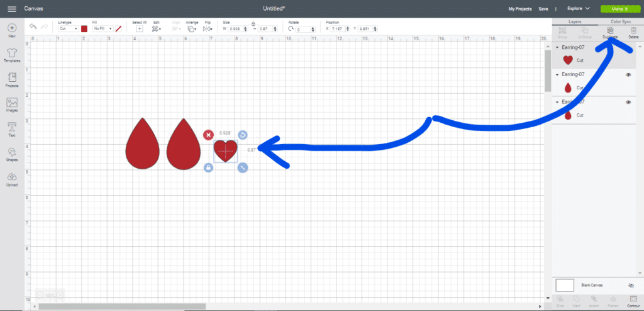644x311 pixels.
Task: Hide the middle Earring-07 layer with eye icon
Action: click(x=628, y=75)
